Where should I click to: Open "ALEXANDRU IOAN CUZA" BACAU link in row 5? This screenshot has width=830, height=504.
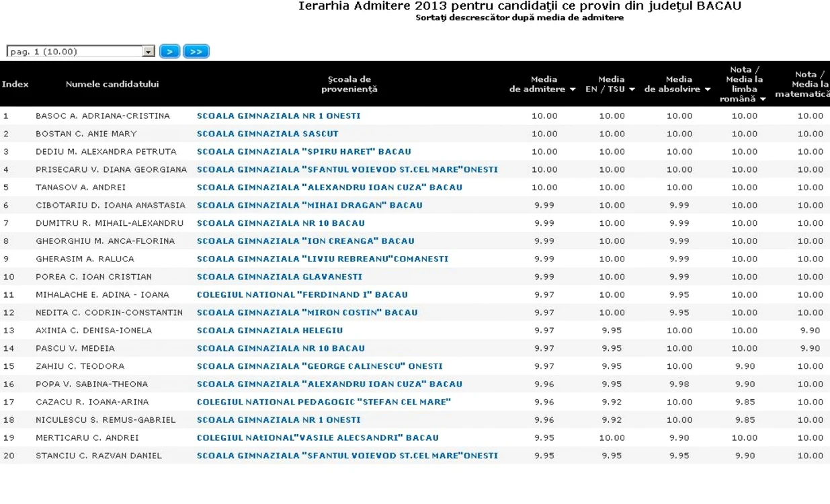click(329, 187)
